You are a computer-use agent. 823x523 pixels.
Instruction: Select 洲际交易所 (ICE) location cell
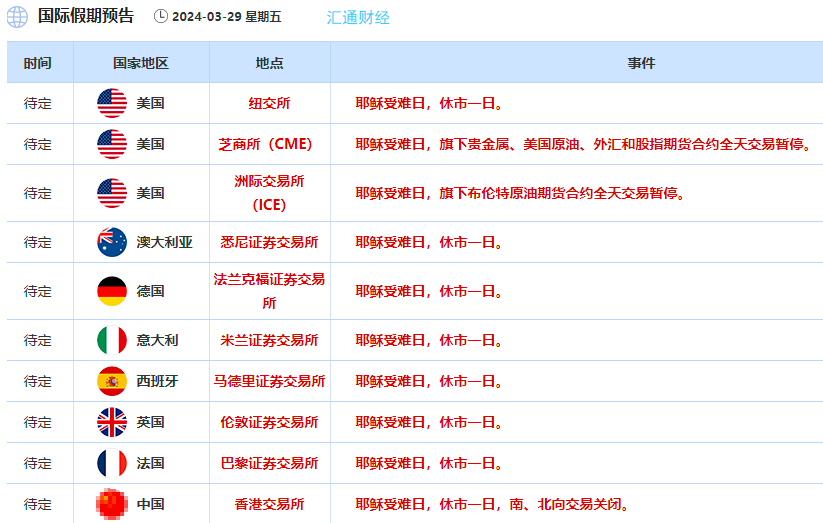[270, 193]
